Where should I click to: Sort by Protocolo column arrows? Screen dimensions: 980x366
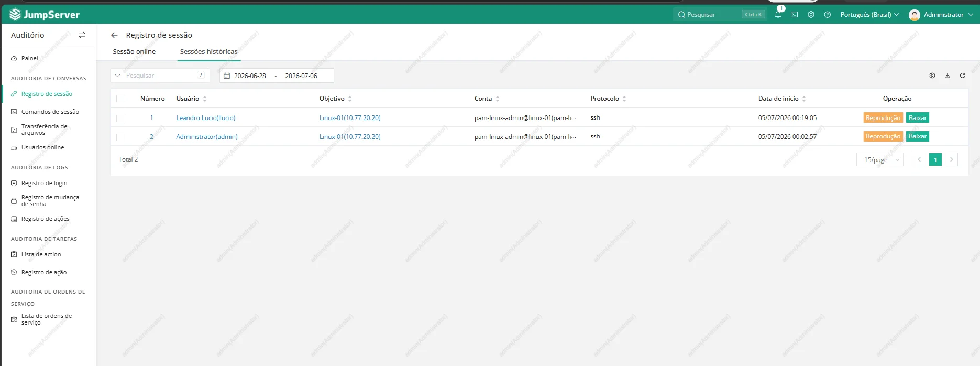point(624,99)
